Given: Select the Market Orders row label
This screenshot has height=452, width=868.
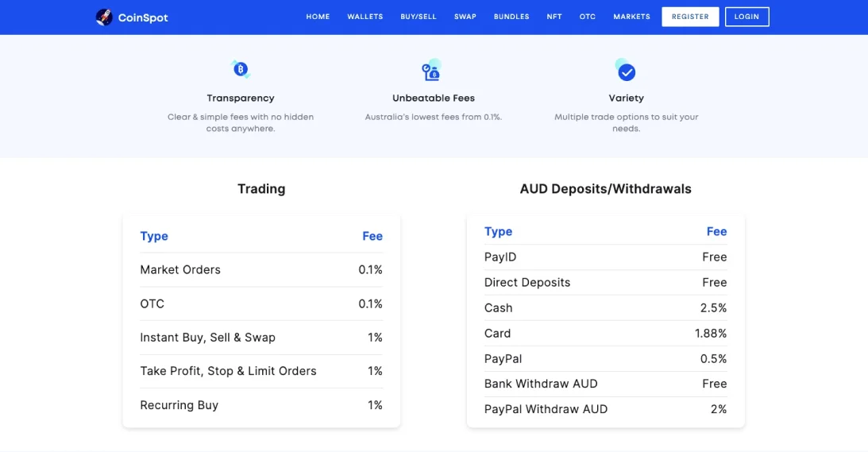Looking at the screenshot, I should (180, 270).
